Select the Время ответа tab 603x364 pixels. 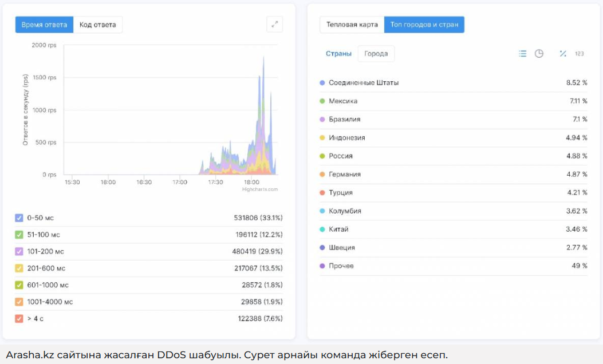[x=45, y=25]
